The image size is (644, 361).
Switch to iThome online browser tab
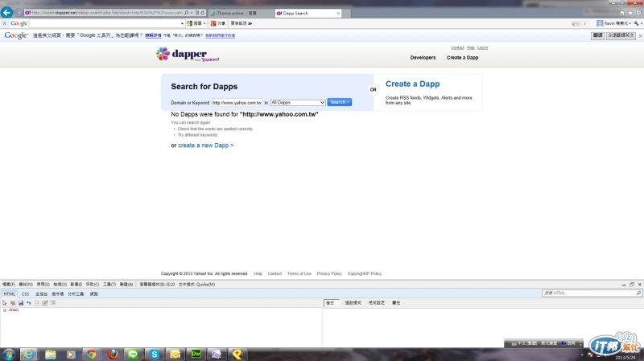pos(242,13)
